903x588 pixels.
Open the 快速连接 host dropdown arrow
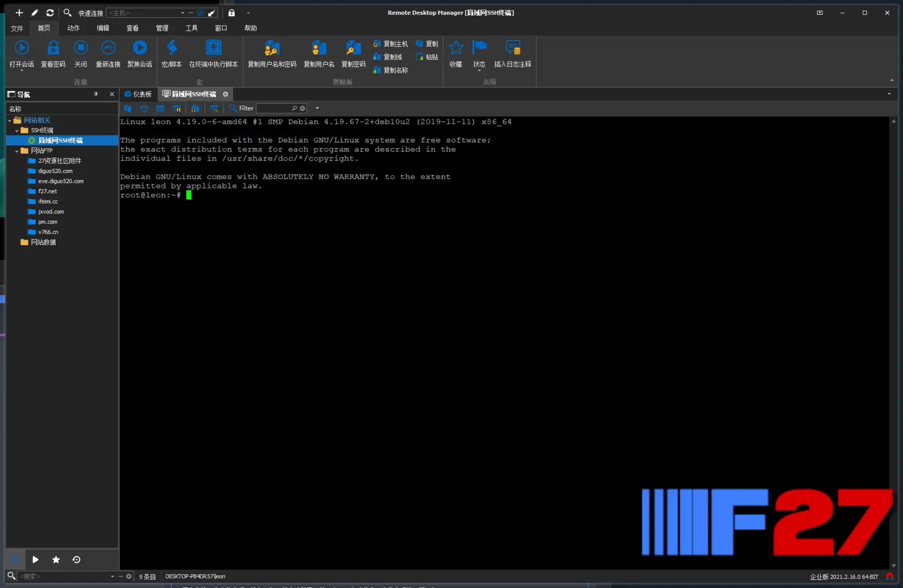click(182, 13)
